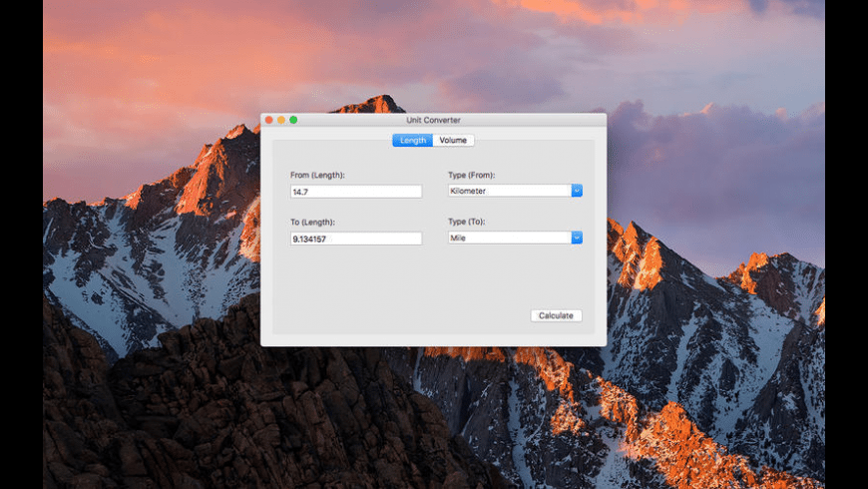Screen dimensions: 868x489
Task: Click the 'To (Length):' label
Action: [x=312, y=223]
